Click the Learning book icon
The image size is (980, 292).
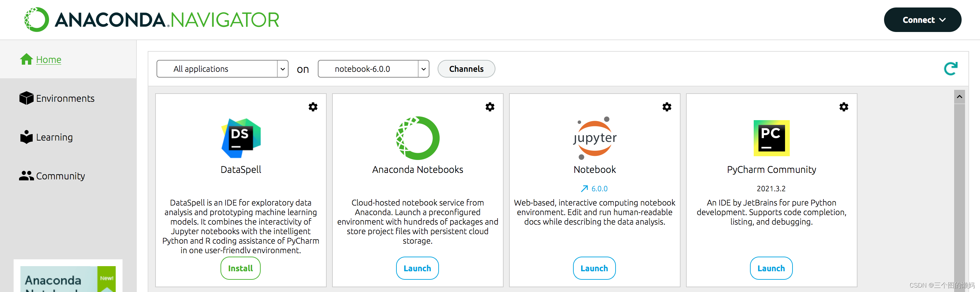pyautogui.click(x=26, y=137)
